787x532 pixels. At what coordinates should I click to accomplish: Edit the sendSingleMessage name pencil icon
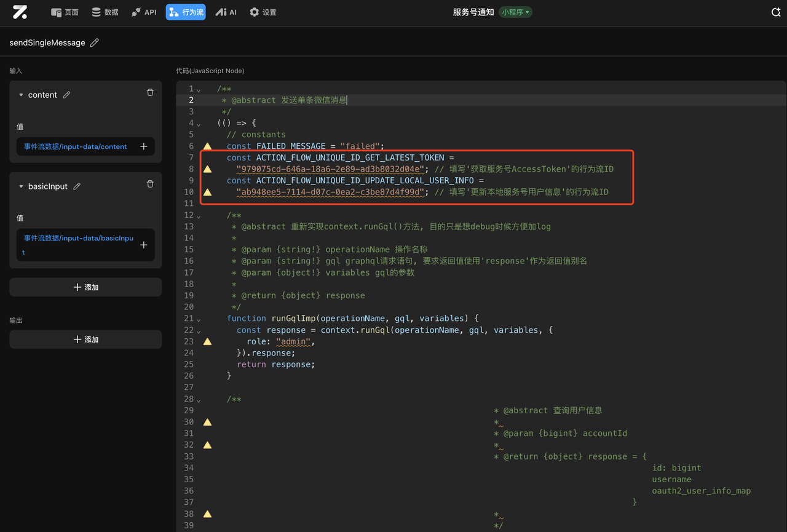[95, 42]
